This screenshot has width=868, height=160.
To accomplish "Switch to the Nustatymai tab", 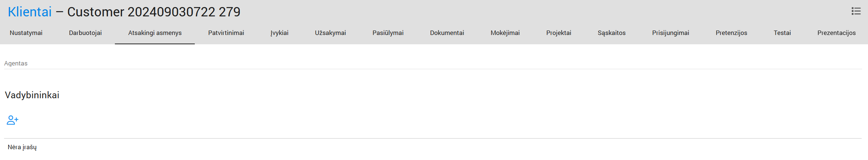I will pos(26,33).
